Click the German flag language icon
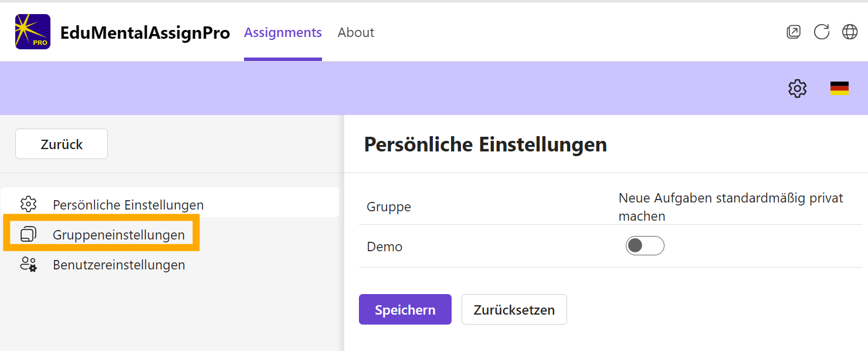This screenshot has height=351, width=868. tap(839, 89)
